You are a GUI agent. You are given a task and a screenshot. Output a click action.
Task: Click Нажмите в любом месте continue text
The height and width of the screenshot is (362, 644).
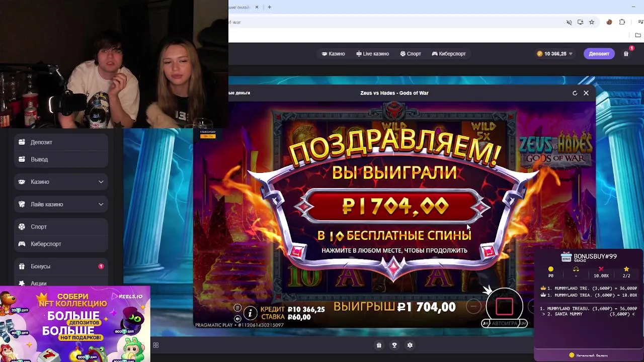[394, 250]
